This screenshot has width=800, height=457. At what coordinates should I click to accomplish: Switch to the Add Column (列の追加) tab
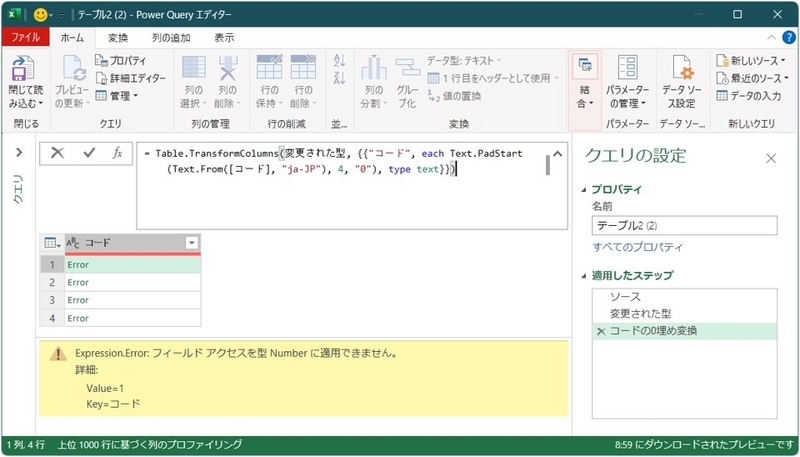click(x=171, y=38)
